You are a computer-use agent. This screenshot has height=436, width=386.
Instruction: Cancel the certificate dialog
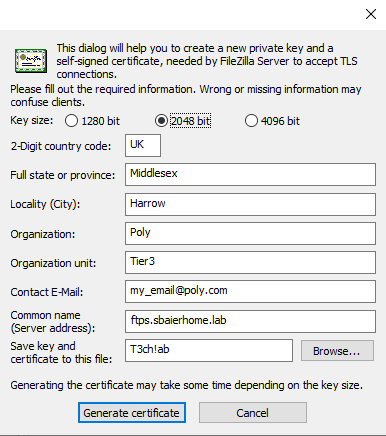tap(253, 413)
